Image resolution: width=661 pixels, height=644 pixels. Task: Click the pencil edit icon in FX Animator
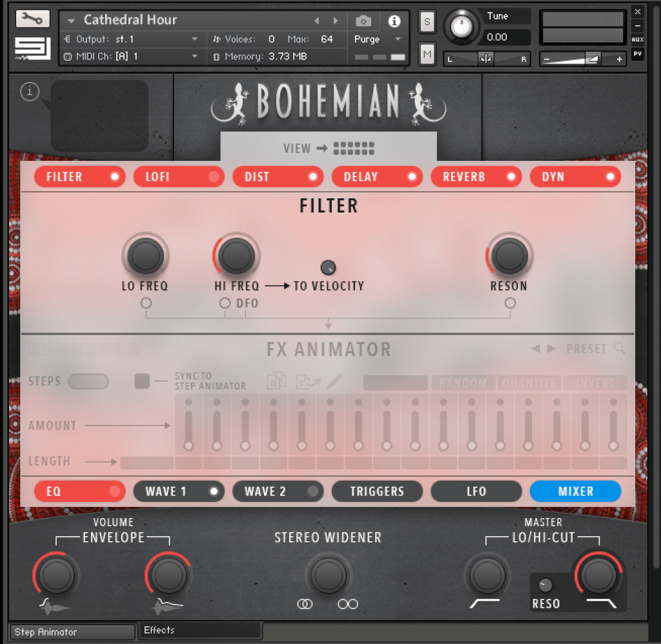pyautogui.click(x=334, y=381)
